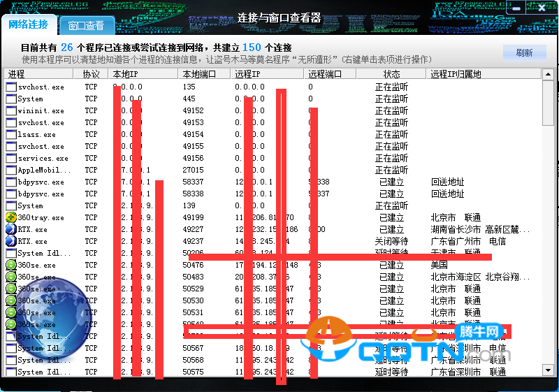Click the 360tray.exe process icon

[x=10, y=217]
